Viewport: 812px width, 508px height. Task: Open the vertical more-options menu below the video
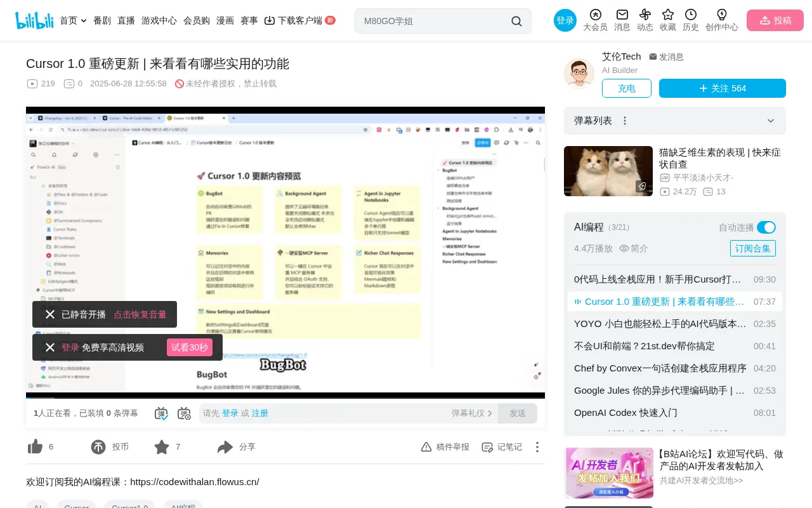click(x=537, y=447)
